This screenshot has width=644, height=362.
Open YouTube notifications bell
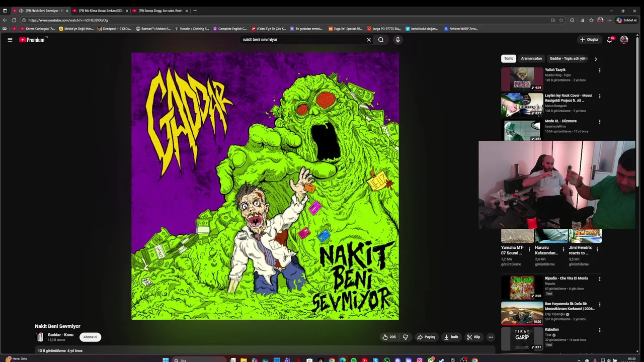pyautogui.click(x=610, y=40)
